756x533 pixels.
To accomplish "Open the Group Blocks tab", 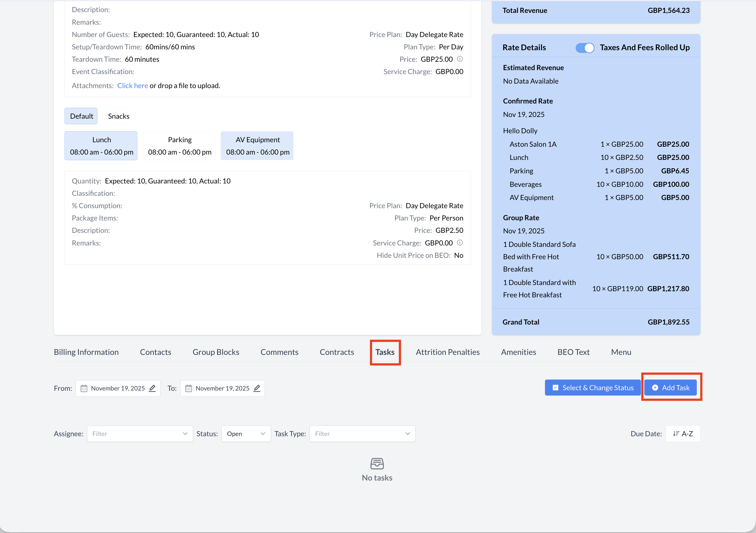I will coord(216,352).
